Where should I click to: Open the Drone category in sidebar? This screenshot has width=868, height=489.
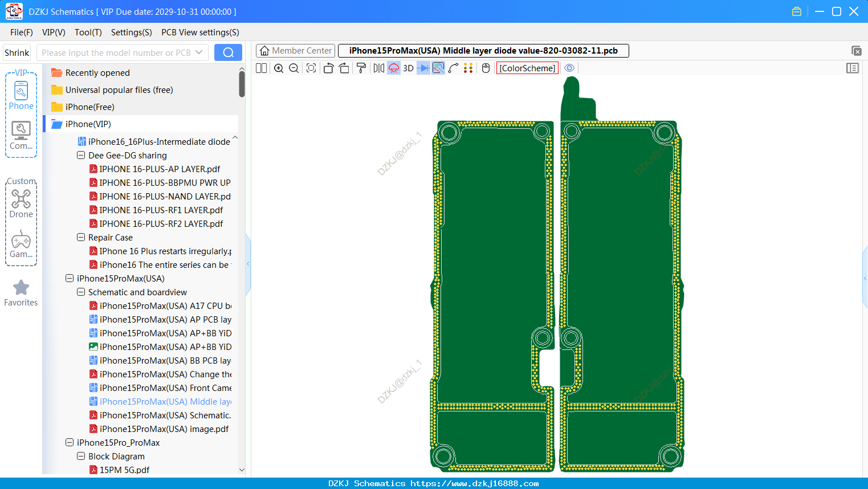[x=21, y=203]
